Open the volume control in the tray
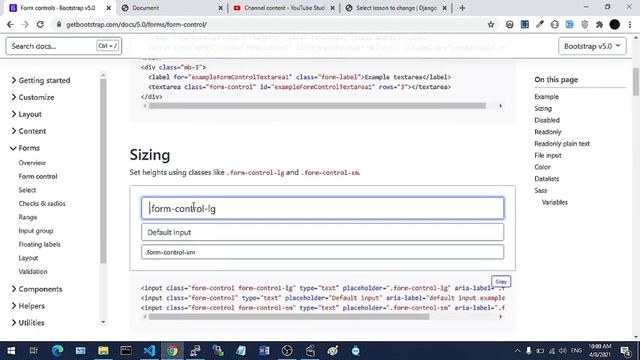640x360 pixels. 563,351
